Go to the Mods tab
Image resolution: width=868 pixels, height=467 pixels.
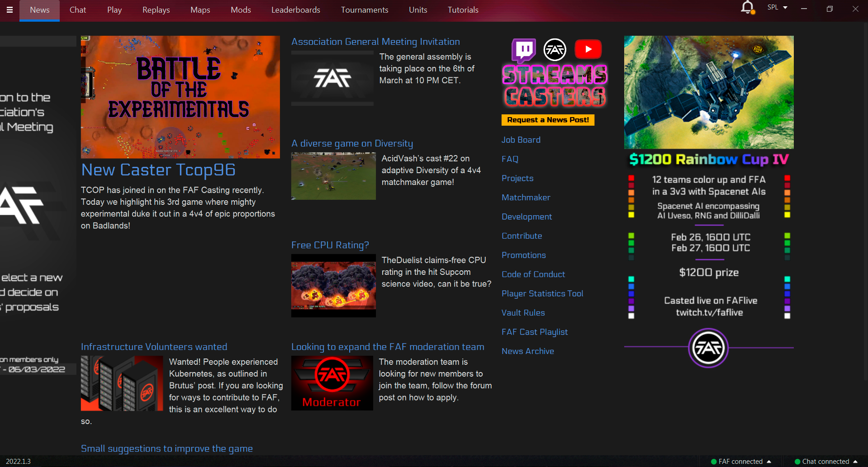click(x=241, y=10)
